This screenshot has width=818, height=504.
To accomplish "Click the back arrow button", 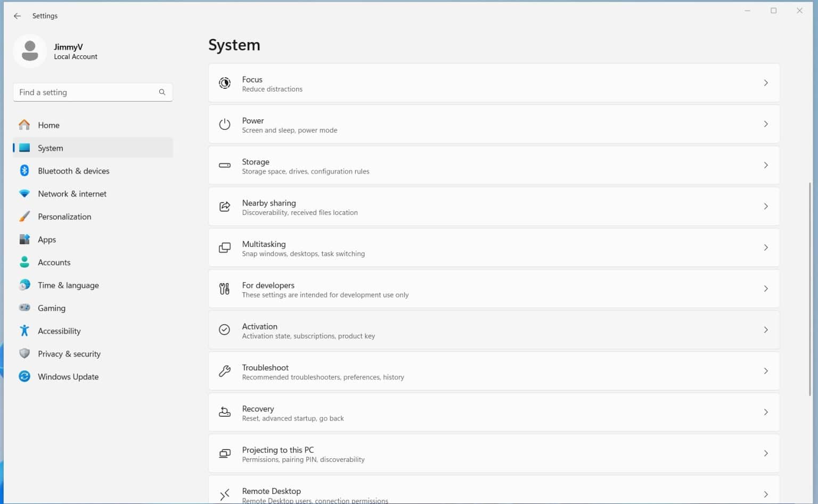I will click(17, 15).
